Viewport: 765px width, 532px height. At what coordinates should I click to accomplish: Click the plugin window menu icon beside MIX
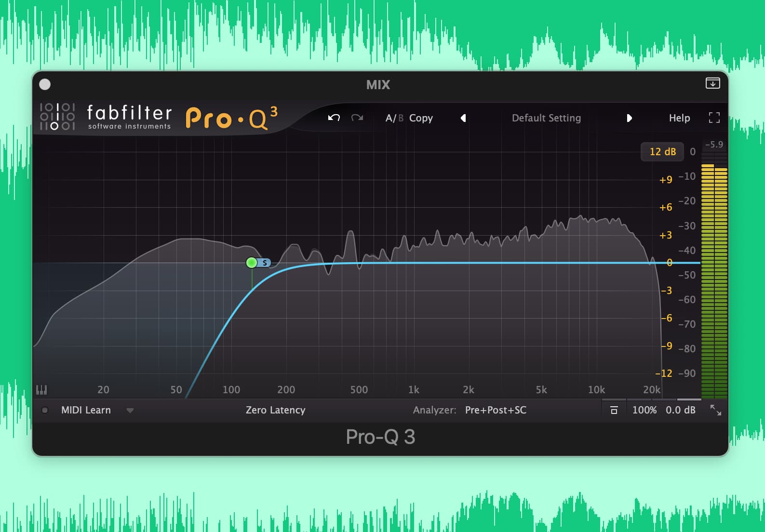712,83
